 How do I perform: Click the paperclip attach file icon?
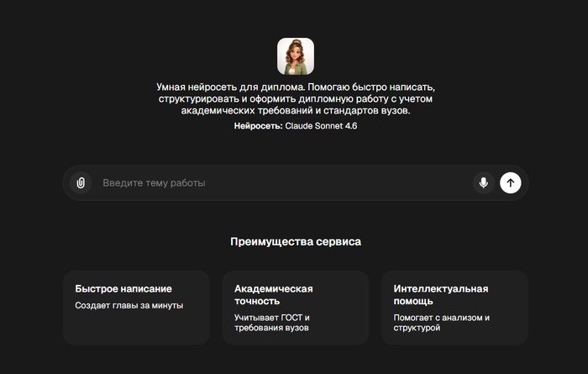(81, 182)
